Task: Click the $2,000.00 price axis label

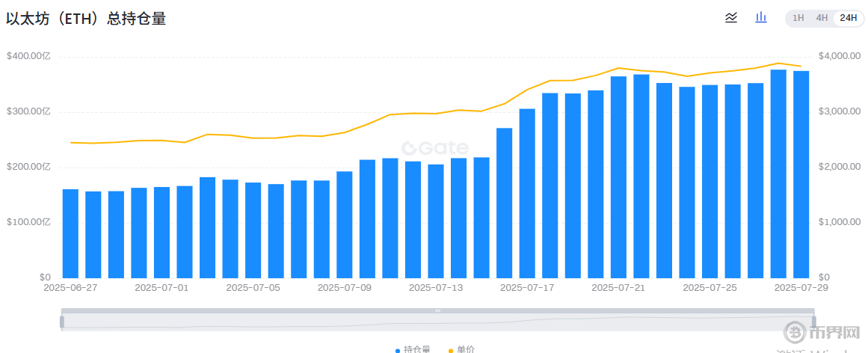Action: click(839, 167)
